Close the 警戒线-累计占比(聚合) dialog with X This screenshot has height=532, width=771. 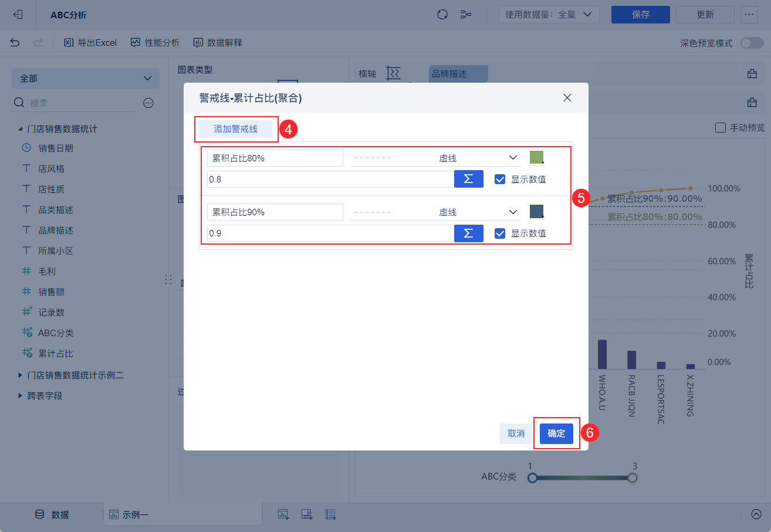567,98
